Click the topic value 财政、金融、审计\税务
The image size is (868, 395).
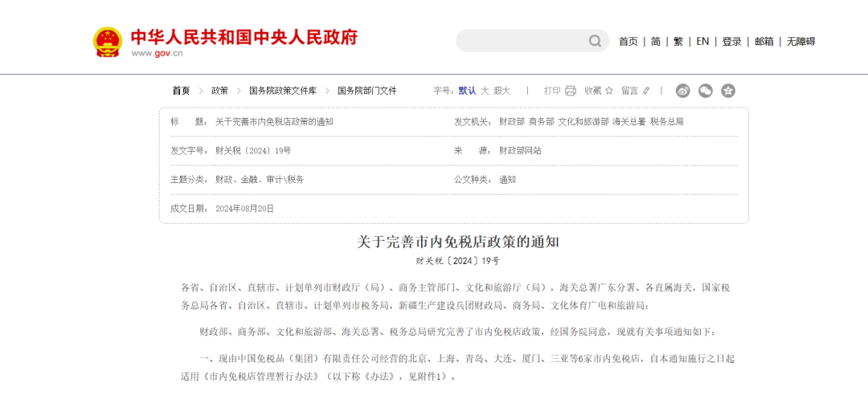point(260,180)
